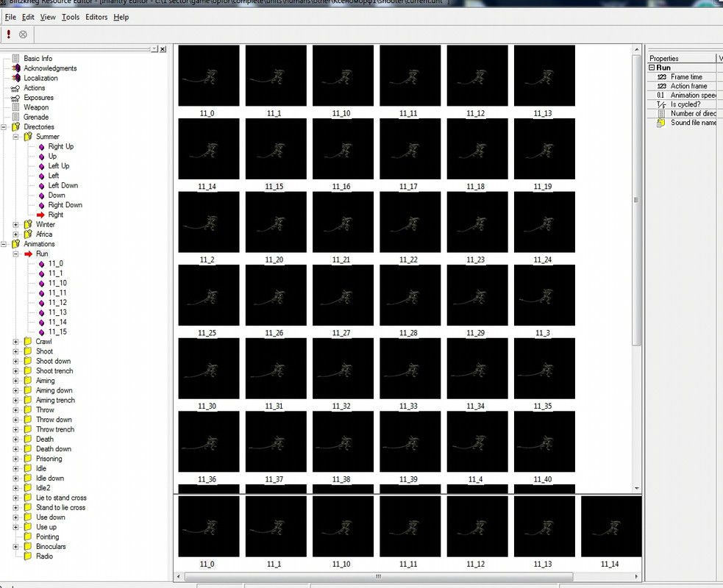The width and height of the screenshot is (723, 588).
Task: Expand the Shoot animation node
Action: pyautogui.click(x=15, y=351)
